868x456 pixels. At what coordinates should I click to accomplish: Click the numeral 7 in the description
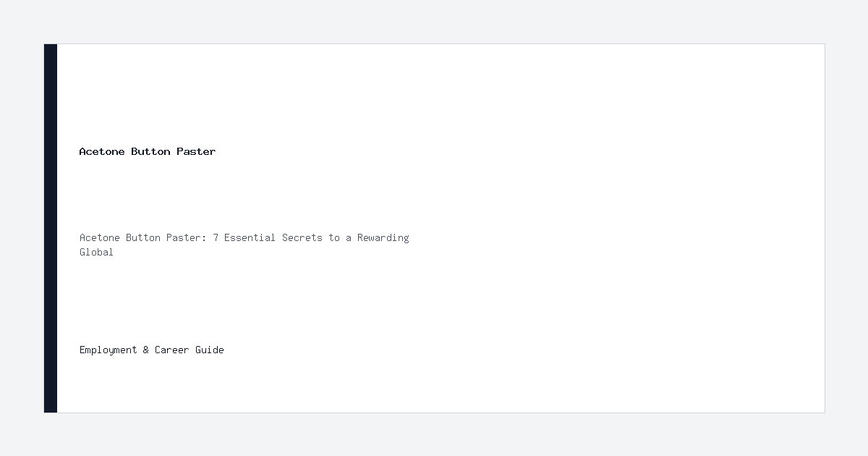216,237
